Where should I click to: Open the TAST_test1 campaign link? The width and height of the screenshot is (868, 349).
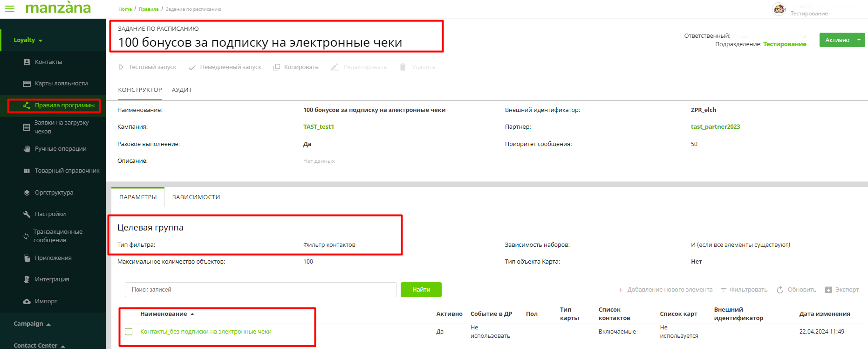(x=319, y=127)
